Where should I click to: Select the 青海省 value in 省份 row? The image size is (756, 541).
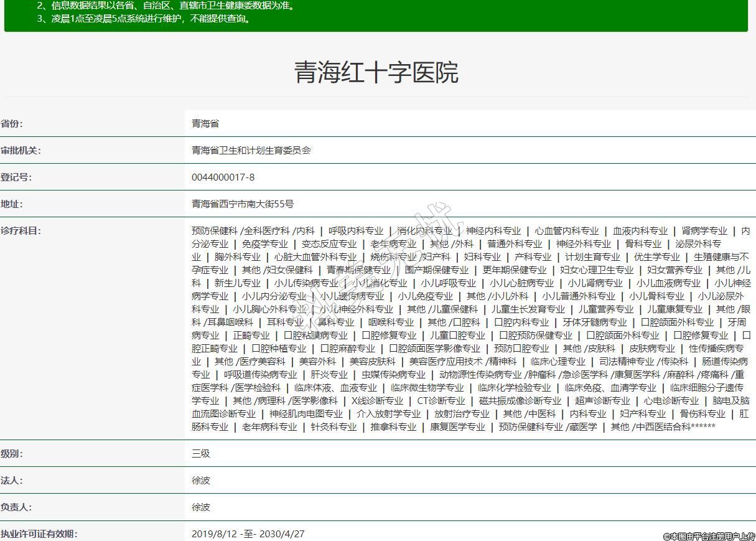point(205,123)
